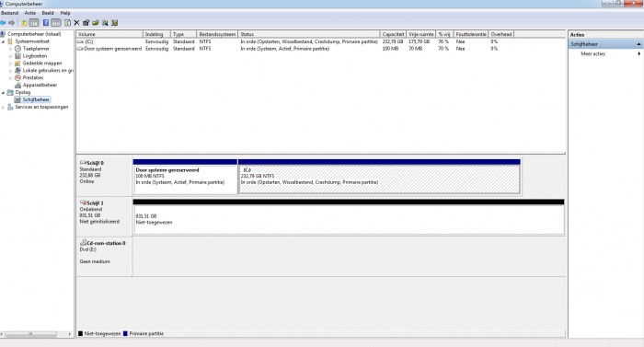644x347 pixels.
Task: Click the tree pane scrollbar right arrow
Action: coord(70,334)
